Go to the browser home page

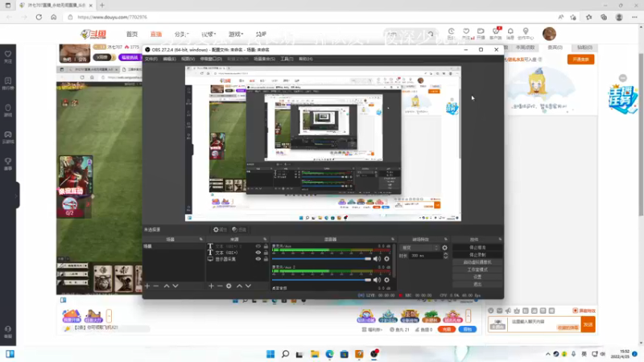[53, 17]
